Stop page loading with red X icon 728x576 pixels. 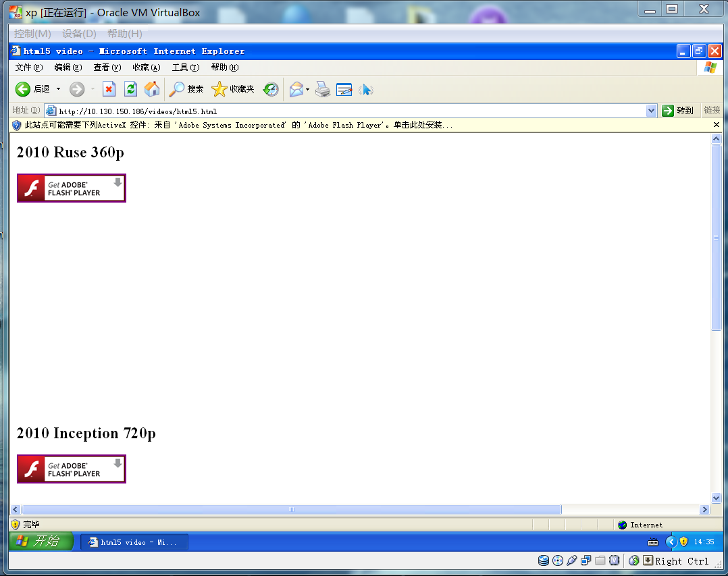click(x=109, y=89)
